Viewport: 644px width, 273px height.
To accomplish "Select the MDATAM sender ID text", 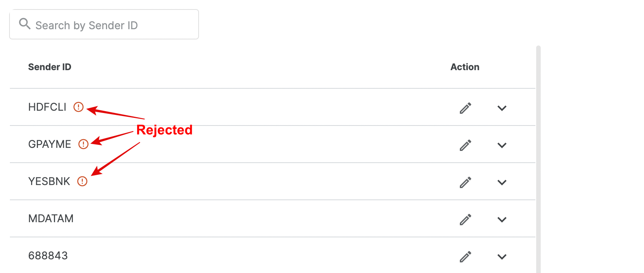I will point(51,218).
